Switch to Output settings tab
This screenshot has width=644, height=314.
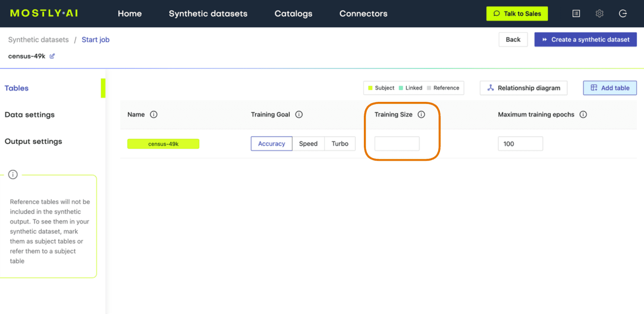33,141
